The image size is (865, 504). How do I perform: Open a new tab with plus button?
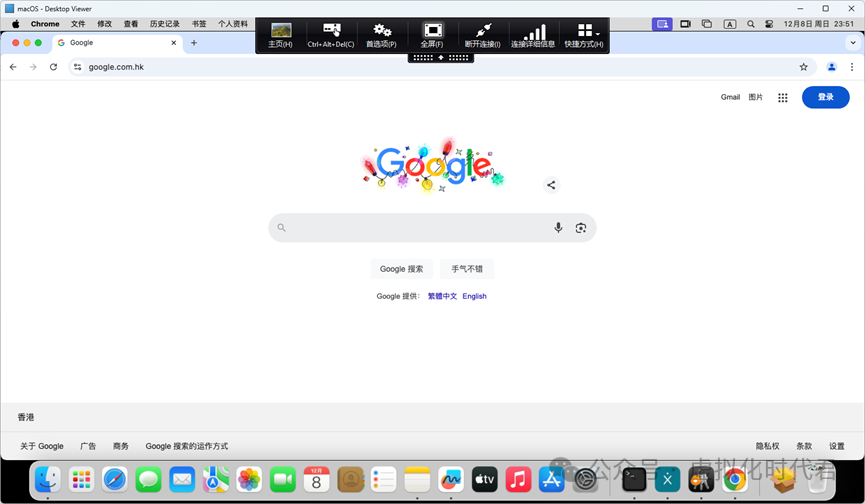click(x=194, y=42)
